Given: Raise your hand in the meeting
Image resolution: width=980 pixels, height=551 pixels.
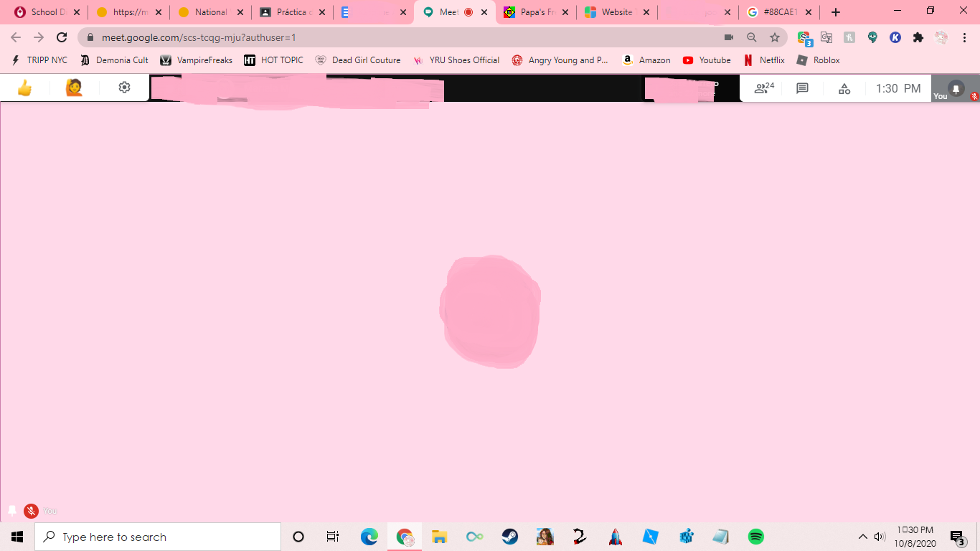Looking at the screenshot, I should tap(72, 87).
